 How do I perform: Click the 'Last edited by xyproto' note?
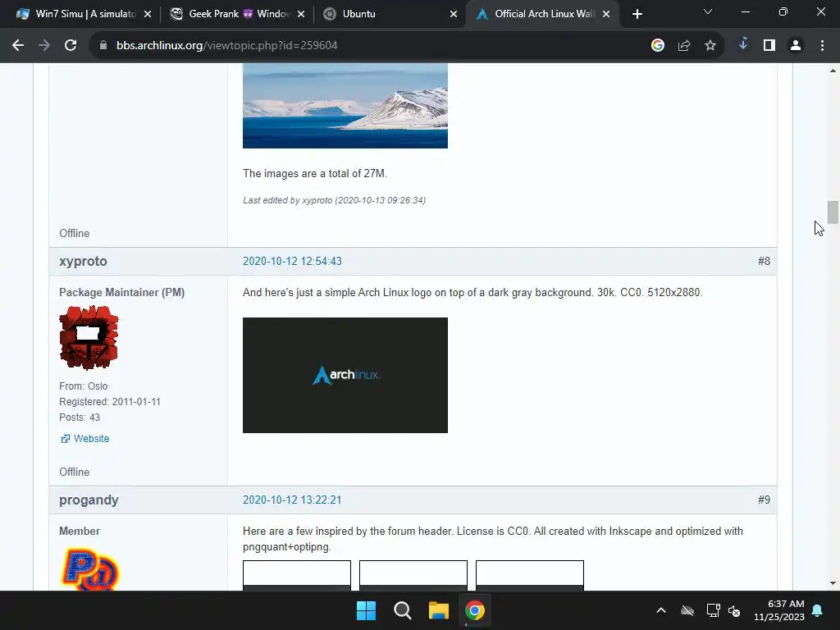[x=335, y=200]
